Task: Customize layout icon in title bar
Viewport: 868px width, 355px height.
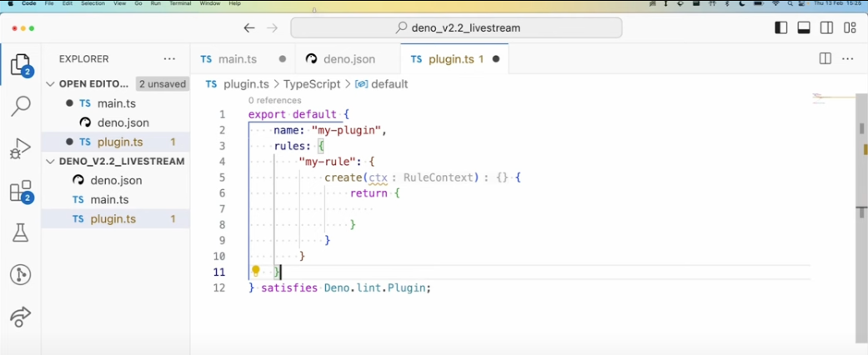Action: 850,27
